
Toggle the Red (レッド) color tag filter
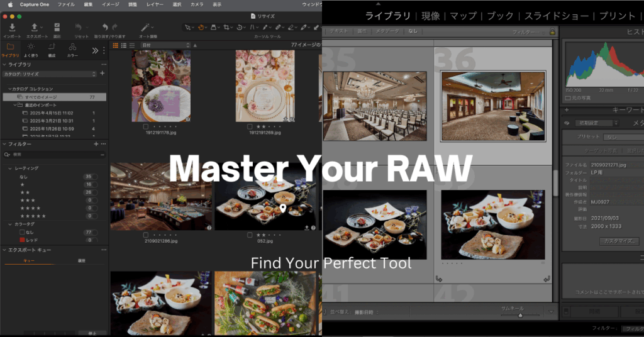coord(22,240)
